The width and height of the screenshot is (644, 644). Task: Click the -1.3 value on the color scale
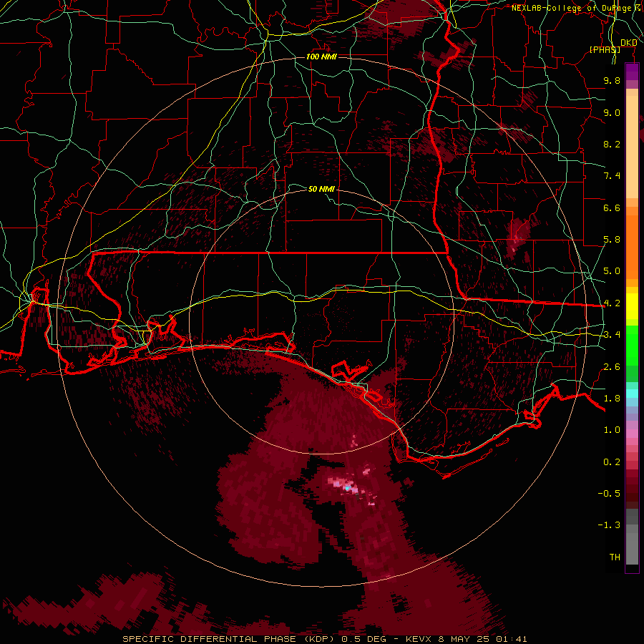click(x=609, y=525)
